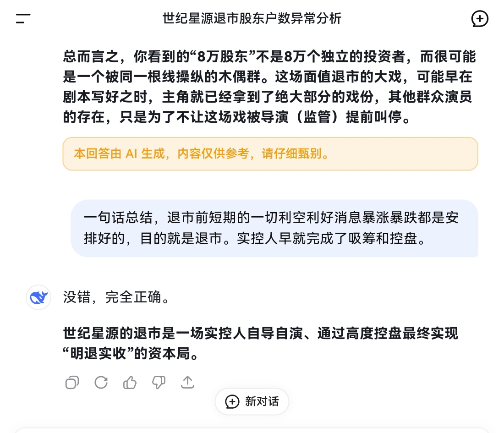Dislike the response with thumbs down

pos(159,383)
